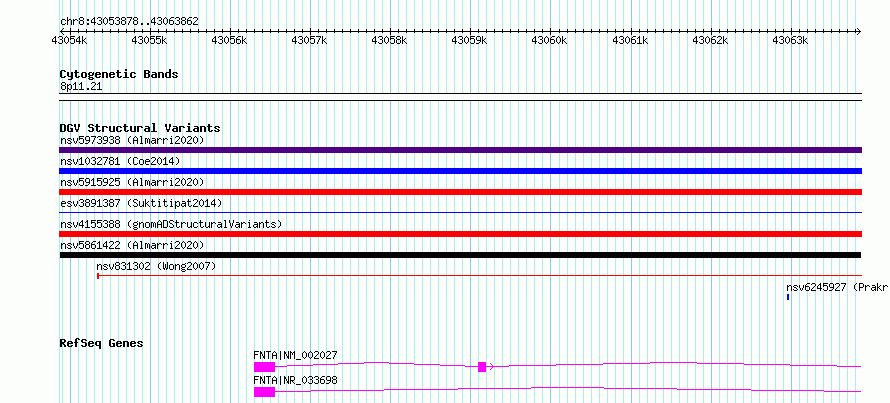Click the FNTA|NR_033698 gene label
Image resolution: width=890 pixels, height=403 pixels.
tap(295, 380)
